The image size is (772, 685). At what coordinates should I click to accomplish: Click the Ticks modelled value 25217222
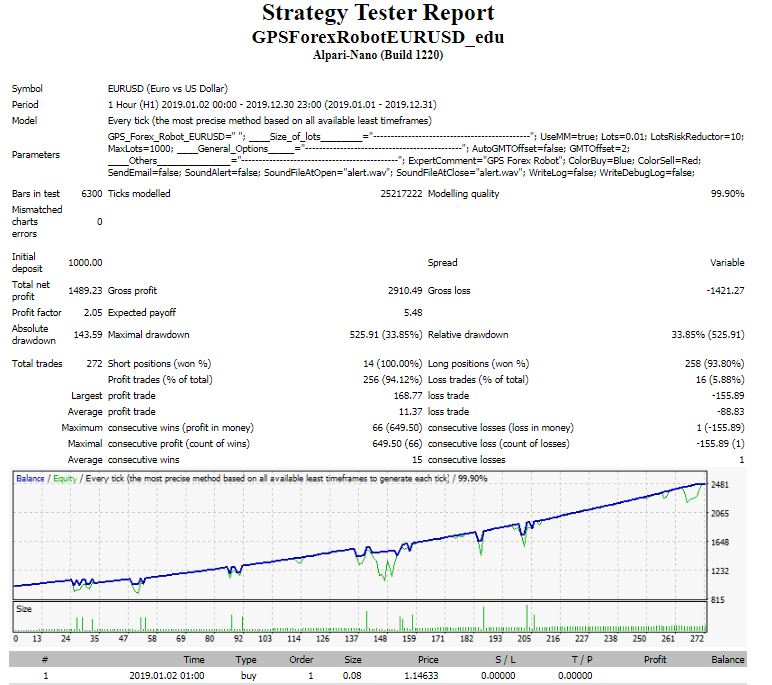click(401, 194)
